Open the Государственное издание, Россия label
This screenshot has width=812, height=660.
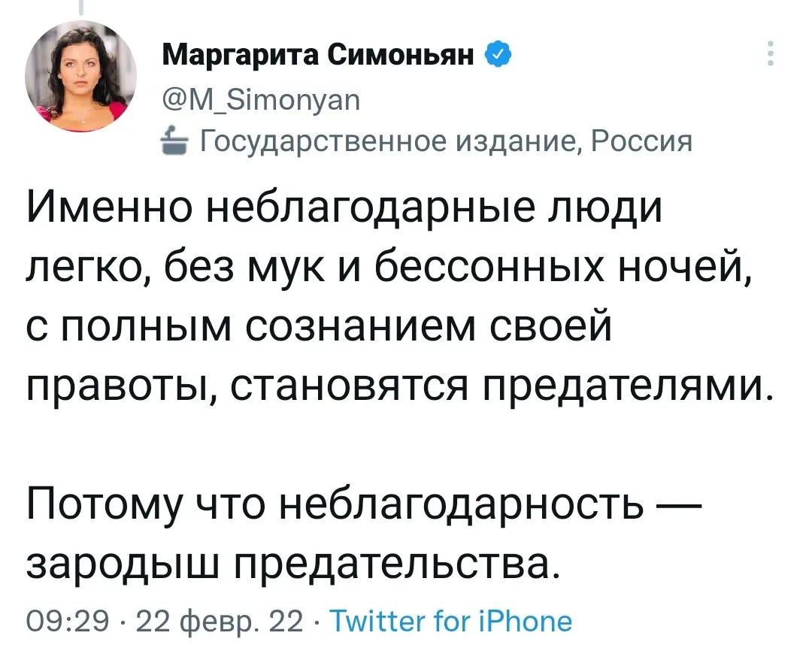pyautogui.click(x=446, y=141)
